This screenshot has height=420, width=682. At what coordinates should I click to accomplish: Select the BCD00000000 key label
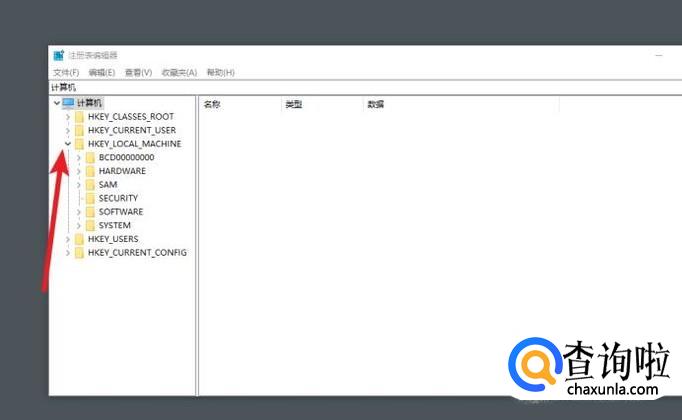(127, 157)
